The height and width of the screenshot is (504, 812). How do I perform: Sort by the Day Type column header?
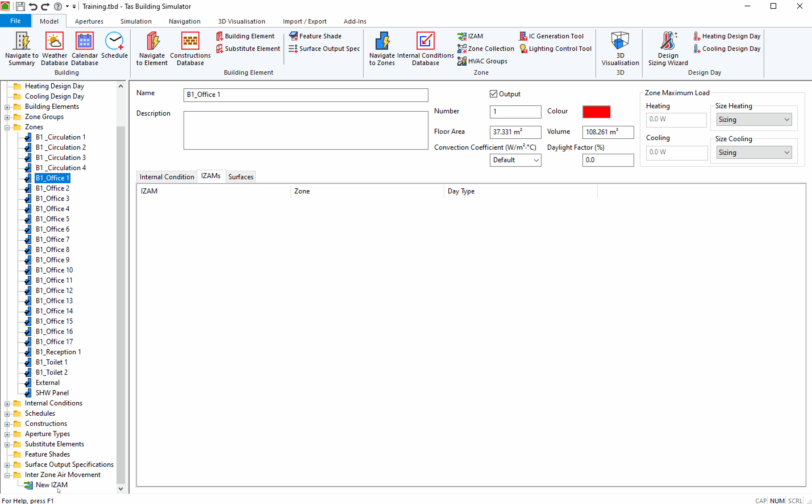click(520, 191)
